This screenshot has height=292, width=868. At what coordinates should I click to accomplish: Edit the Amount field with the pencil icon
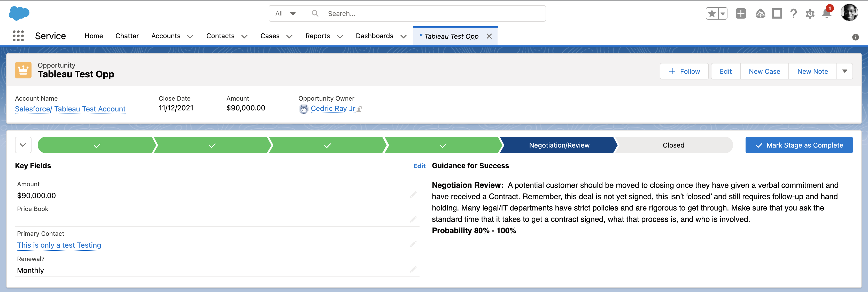413,195
